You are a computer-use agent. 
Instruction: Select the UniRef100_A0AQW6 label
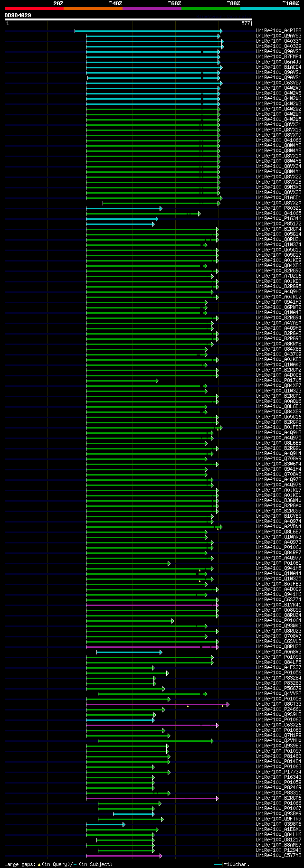tap(278, 401)
